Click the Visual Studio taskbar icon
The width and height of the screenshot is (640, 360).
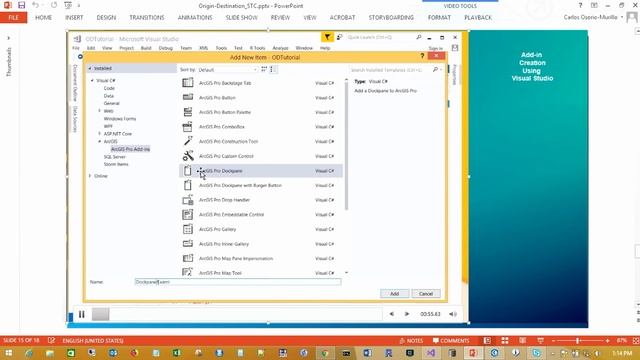click(431, 353)
